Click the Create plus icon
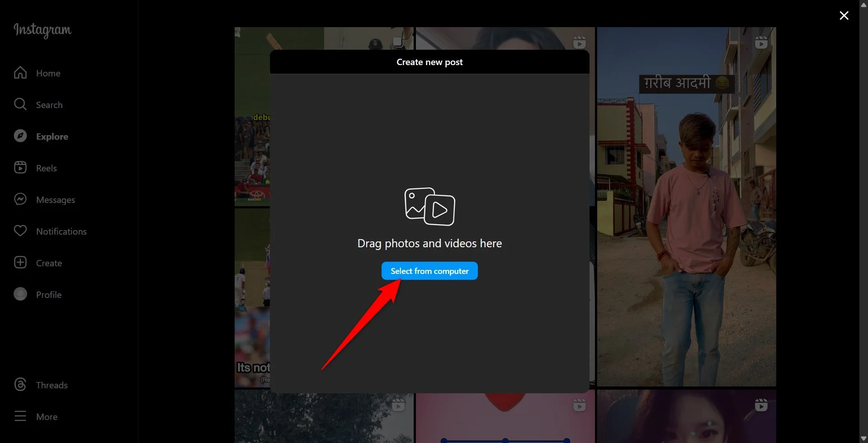 click(20, 263)
